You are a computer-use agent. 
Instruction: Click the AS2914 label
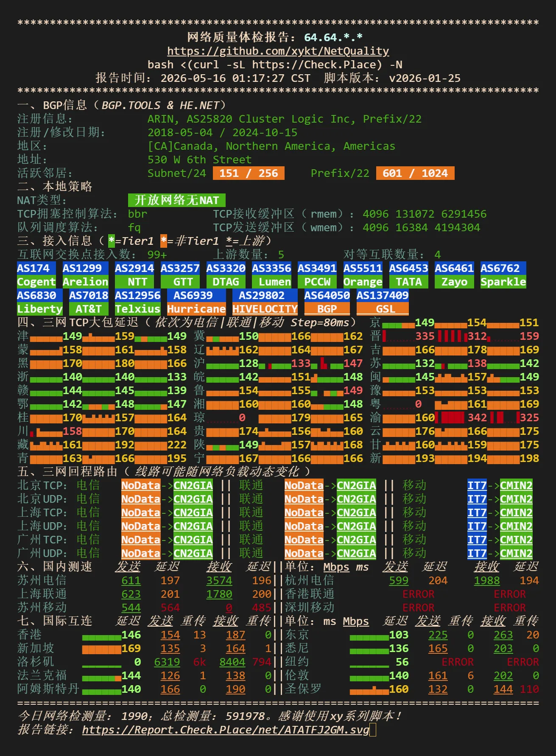coord(134,268)
